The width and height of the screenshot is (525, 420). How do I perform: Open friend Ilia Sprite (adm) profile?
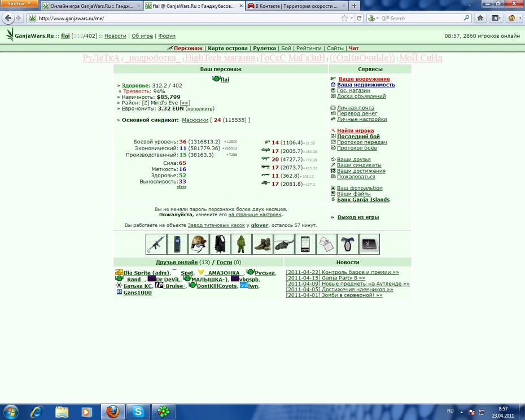(x=146, y=273)
